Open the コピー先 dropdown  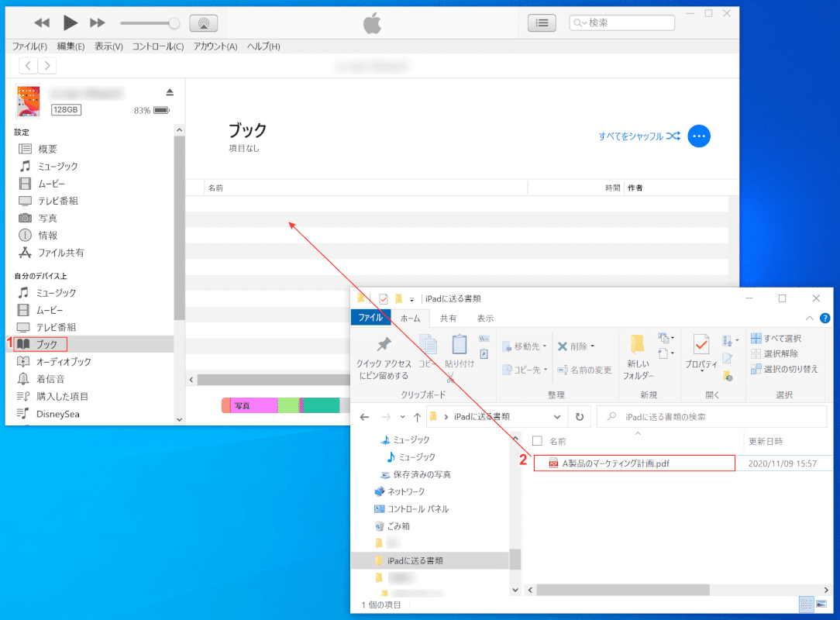tap(525, 369)
